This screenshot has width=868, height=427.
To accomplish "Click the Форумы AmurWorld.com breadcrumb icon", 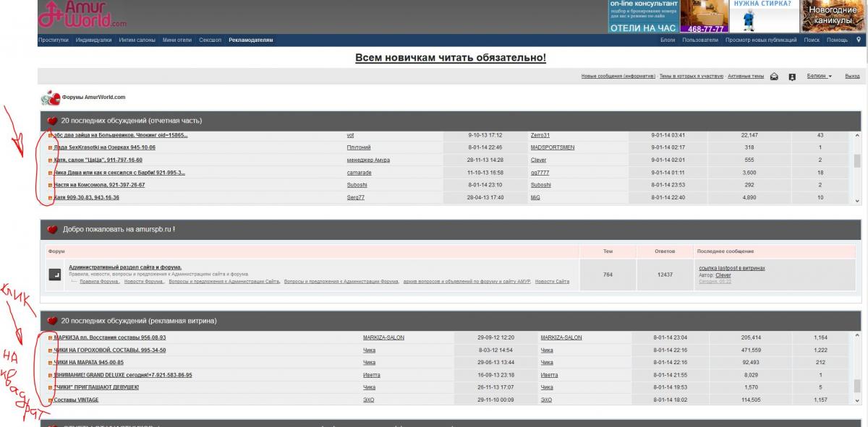I will [x=50, y=97].
